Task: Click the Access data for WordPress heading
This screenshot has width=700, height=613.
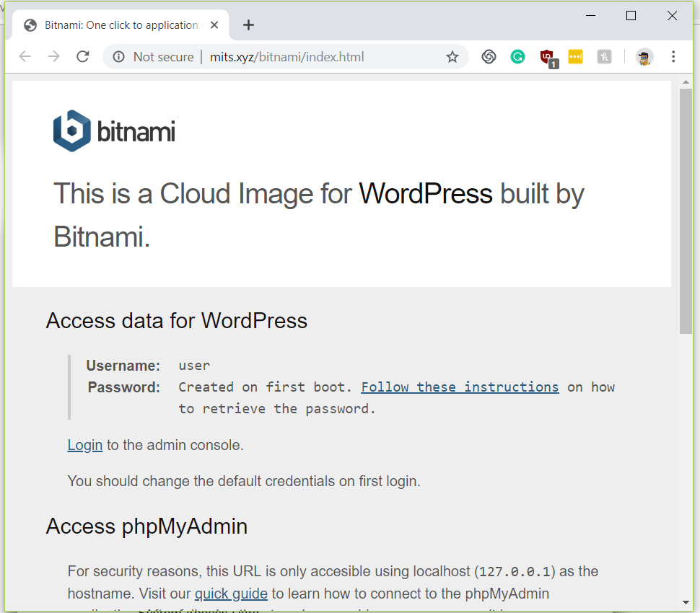Action: point(176,320)
